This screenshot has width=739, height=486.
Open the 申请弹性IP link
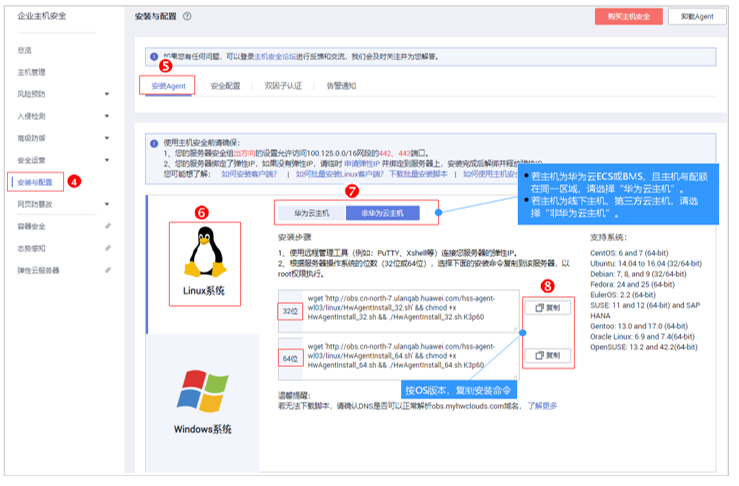[x=362, y=164]
